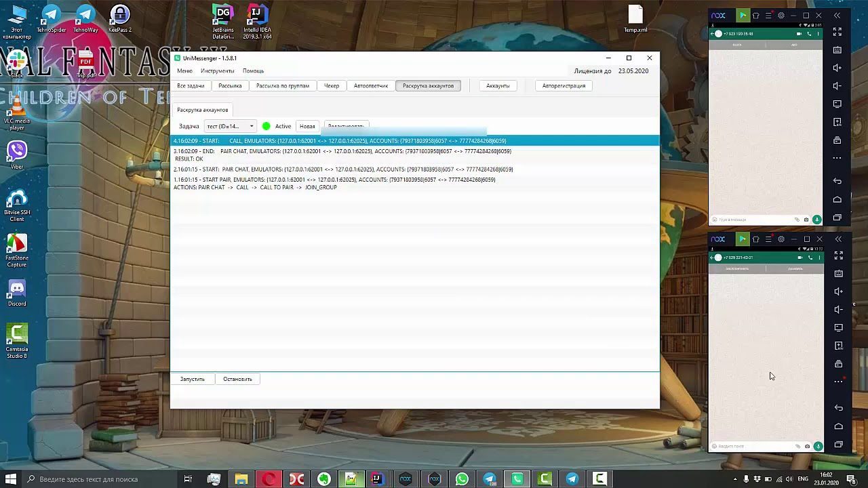Viewport: 868px width, 488px height.
Task: Open the Помощь menu
Action: (x=253, y=70)
